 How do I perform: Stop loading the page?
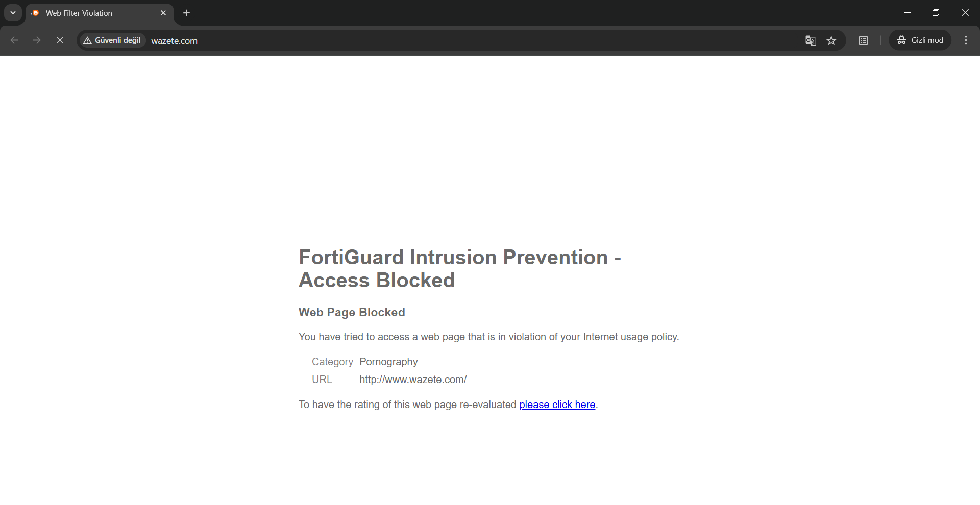(60, 40)
